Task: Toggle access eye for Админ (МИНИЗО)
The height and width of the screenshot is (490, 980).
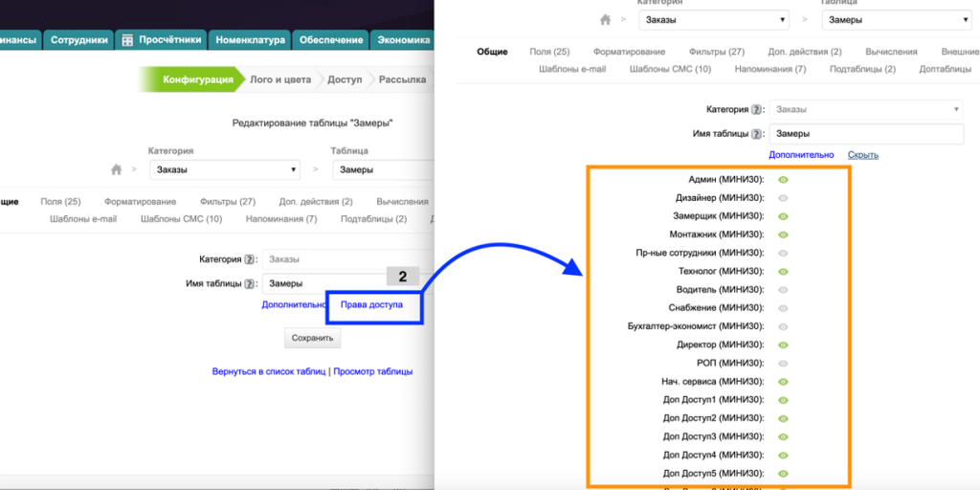Action: point(783,180)
